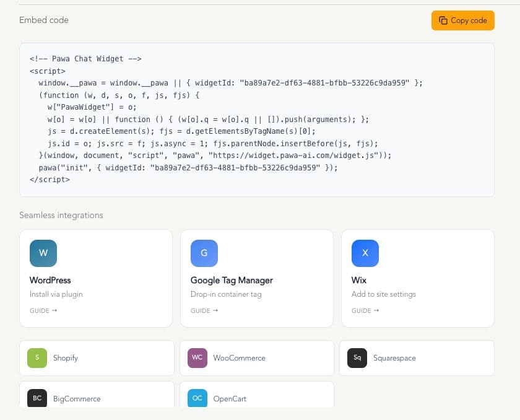Click the widget.pawa-ai.com URL code line
520x420 pixels.
click(215, 155)
